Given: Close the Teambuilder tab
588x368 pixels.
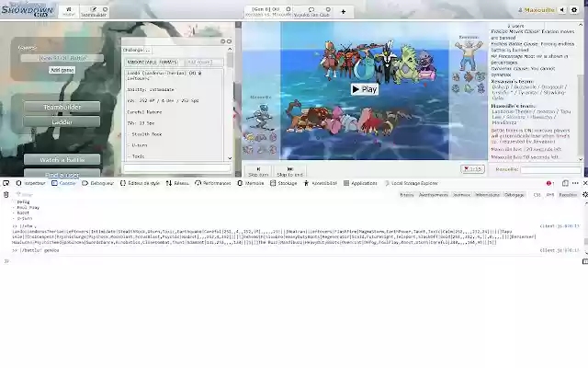Looking at the screenshot, I should point(105,9).
